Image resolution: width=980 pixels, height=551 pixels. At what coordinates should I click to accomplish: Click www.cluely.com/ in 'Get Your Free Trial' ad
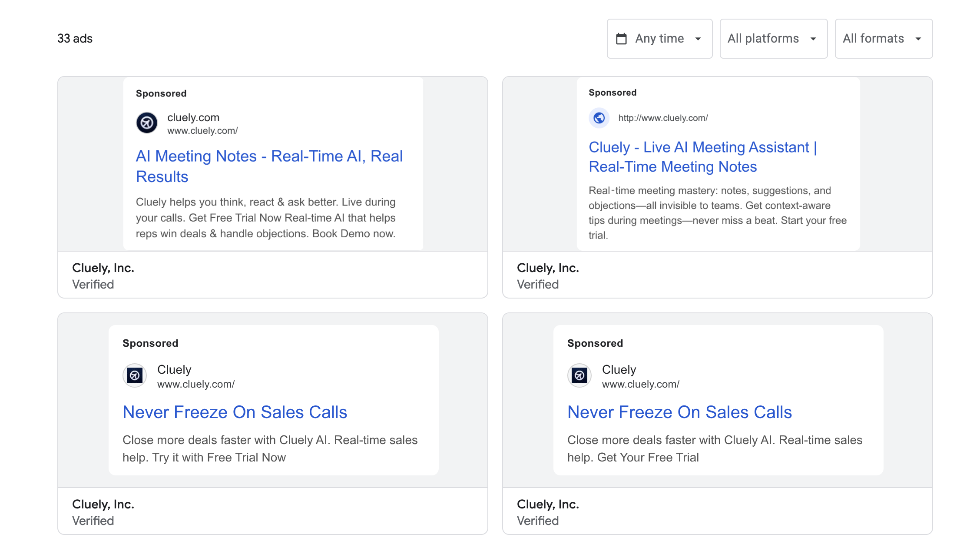point(641,384)
